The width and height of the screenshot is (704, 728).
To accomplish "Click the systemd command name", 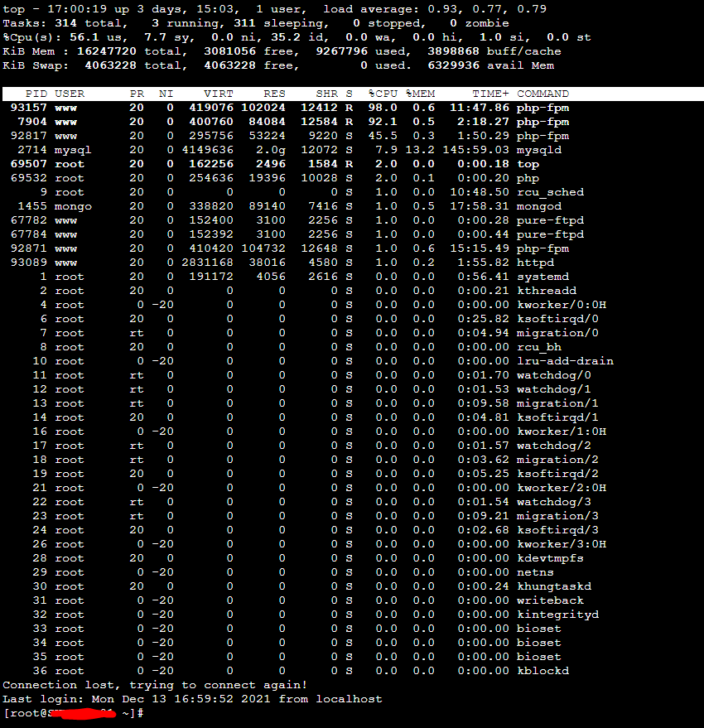I will pyautogui.click(x=542, y=277).
